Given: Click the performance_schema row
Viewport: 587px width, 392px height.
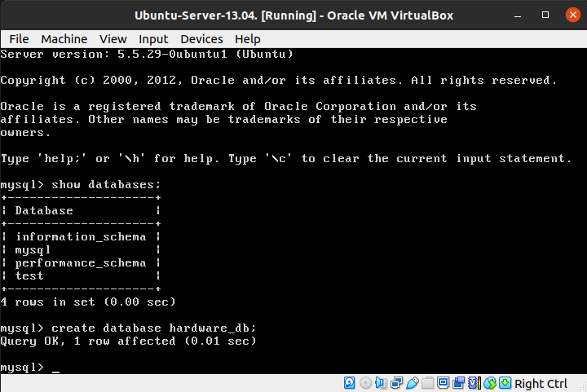Looking at the screenshot, I should (81, 263).
